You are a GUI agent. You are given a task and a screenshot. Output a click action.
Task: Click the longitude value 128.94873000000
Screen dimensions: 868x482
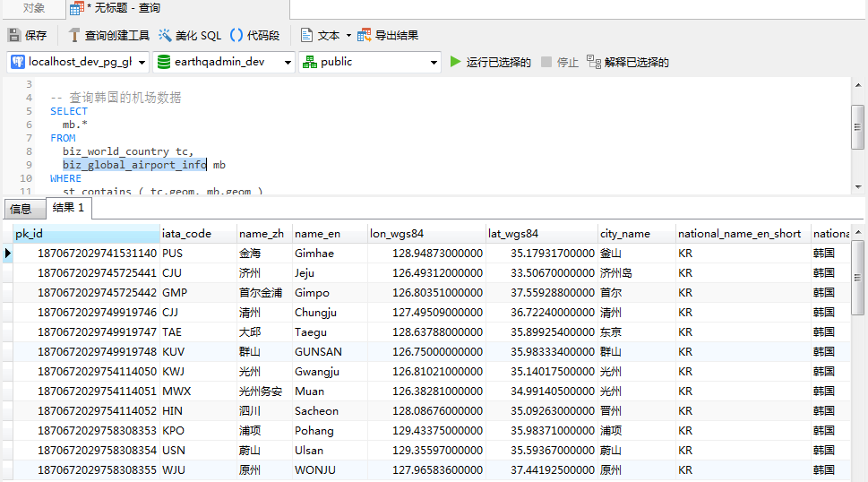tap(426, 254)
